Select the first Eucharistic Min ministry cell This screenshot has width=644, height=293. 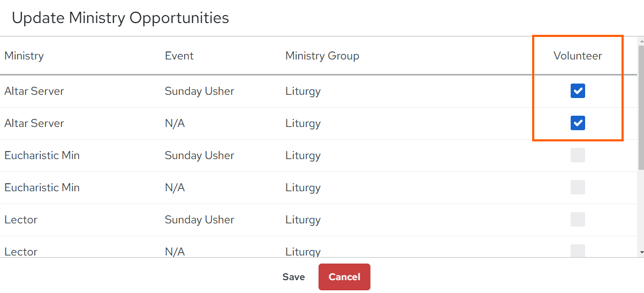pos(42,155)
